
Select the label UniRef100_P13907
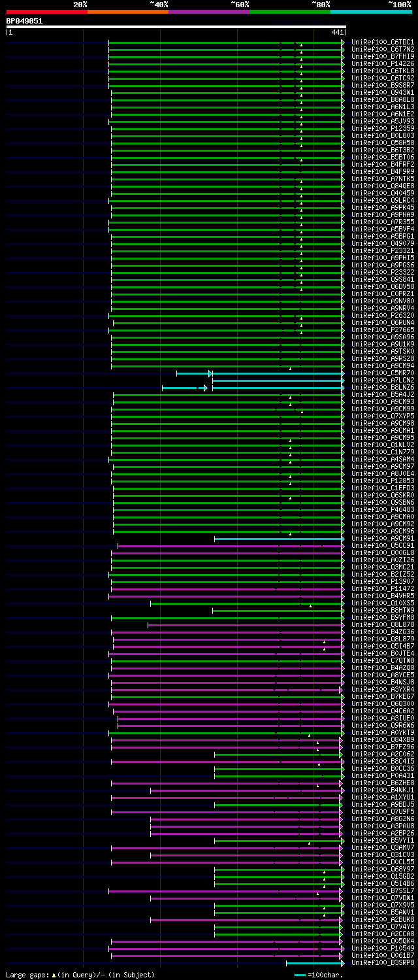[x=383, y=582]
